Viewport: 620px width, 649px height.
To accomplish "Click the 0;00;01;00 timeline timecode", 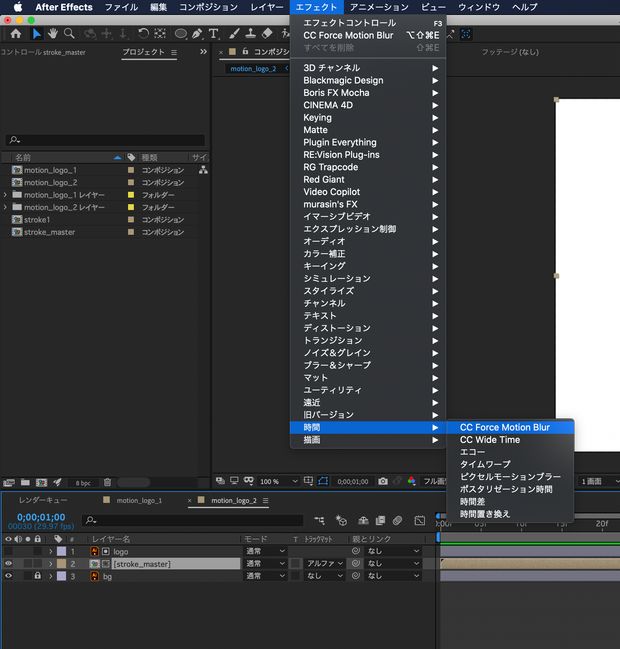I will click(41, 517).
